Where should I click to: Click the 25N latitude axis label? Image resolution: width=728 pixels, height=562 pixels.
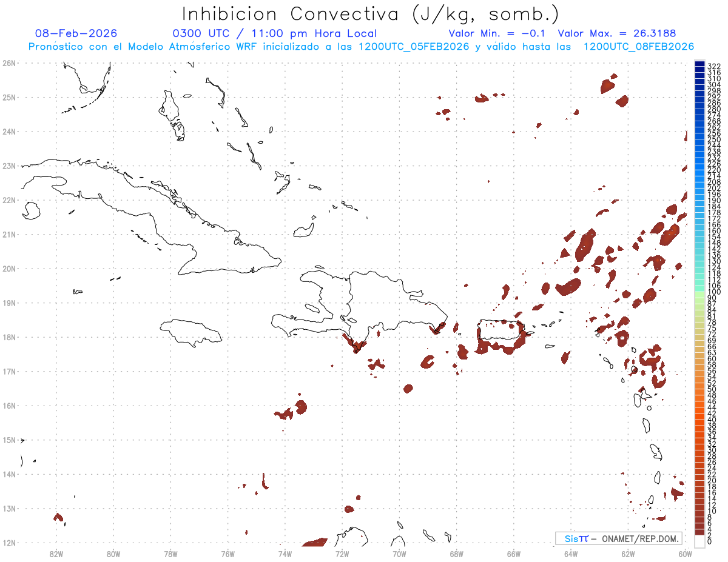click(x=9, y=97)
